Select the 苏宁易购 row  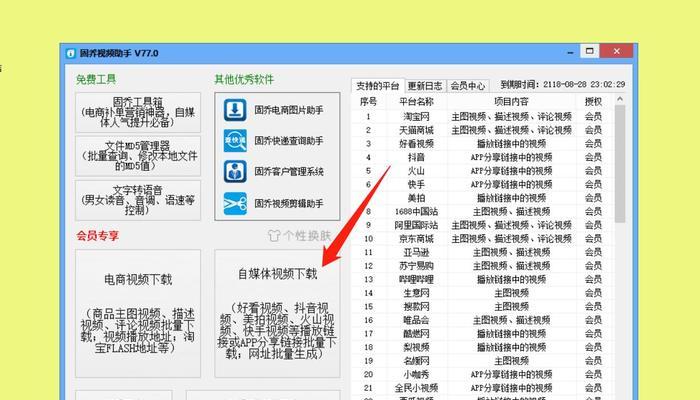(482, 266)
